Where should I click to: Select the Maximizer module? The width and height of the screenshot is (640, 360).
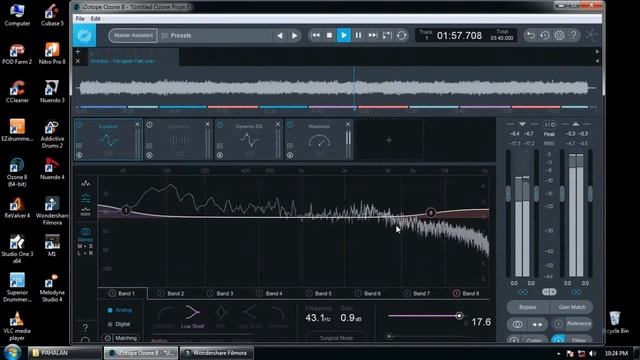(319, 140)
